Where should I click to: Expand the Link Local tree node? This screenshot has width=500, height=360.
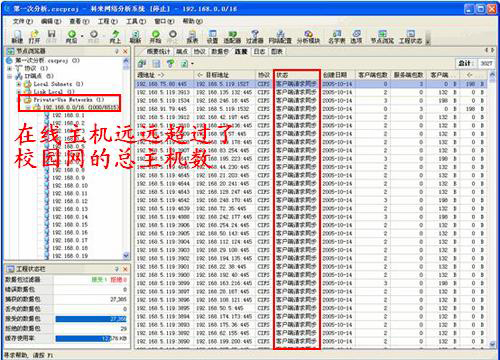pos(19,92)
